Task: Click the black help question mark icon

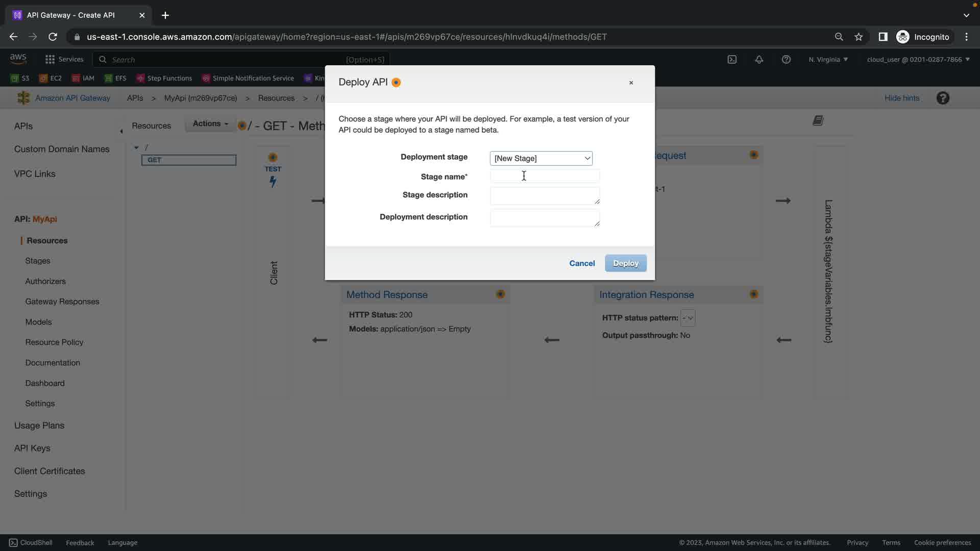Action: (943, 98)
